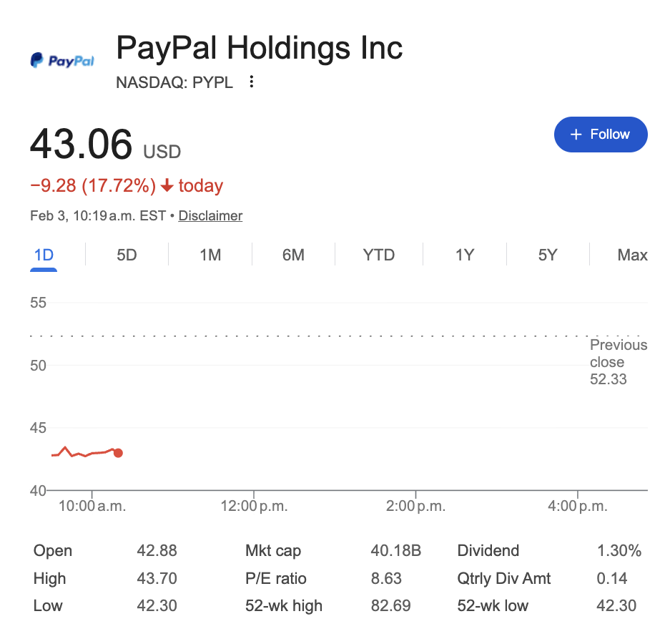Click the ticker symbol NASDAQ: PYPL
The width and height of the screenshot is (665, 644).
[174, 82]
